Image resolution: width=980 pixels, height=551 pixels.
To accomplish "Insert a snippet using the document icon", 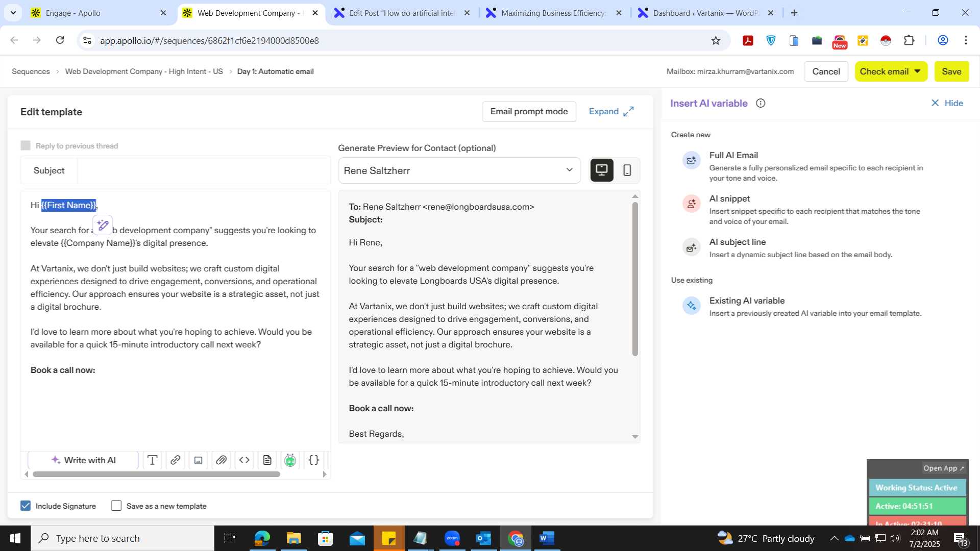I will pyautogui.click(x=267, y=460).
